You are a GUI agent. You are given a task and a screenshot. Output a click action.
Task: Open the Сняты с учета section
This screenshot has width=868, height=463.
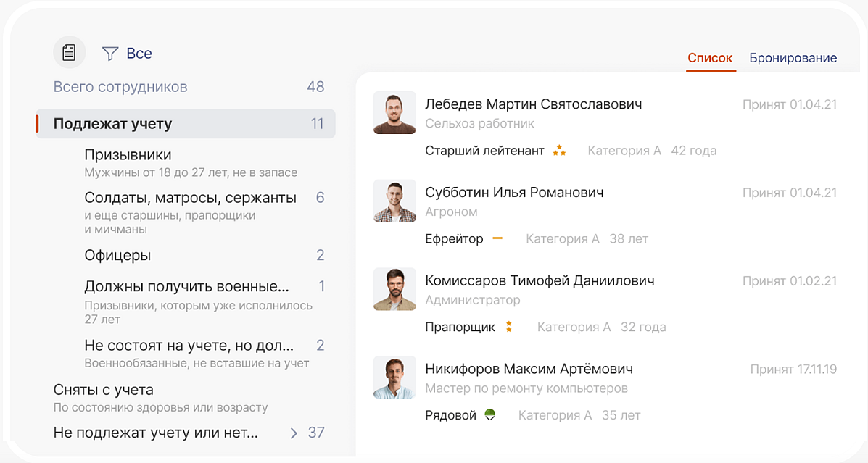[104, 390]
